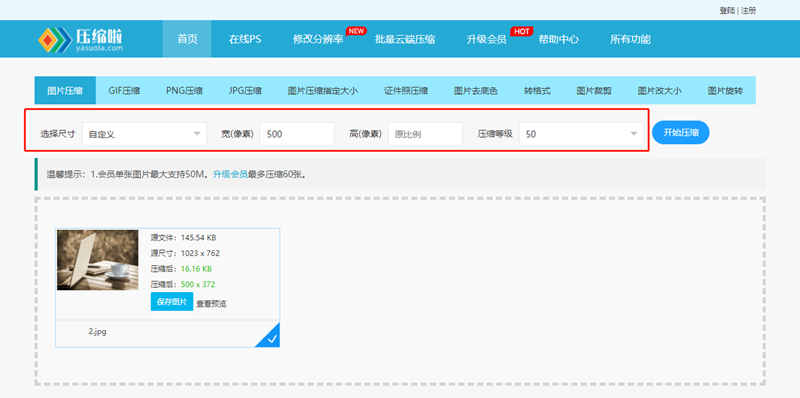Go to 首页 in the top navigation

(x=187, y=39)
